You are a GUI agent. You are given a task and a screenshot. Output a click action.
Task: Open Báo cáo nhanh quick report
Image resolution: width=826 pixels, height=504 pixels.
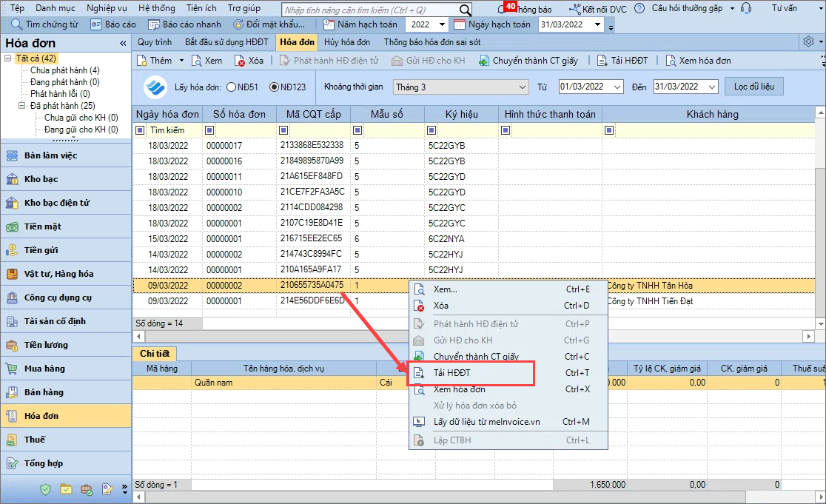click(x=184, y=24)
